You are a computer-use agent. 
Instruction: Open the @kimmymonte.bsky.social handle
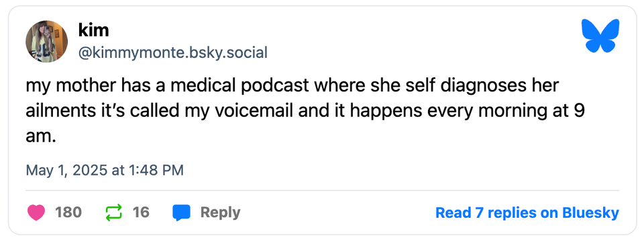tap(172, 52)
